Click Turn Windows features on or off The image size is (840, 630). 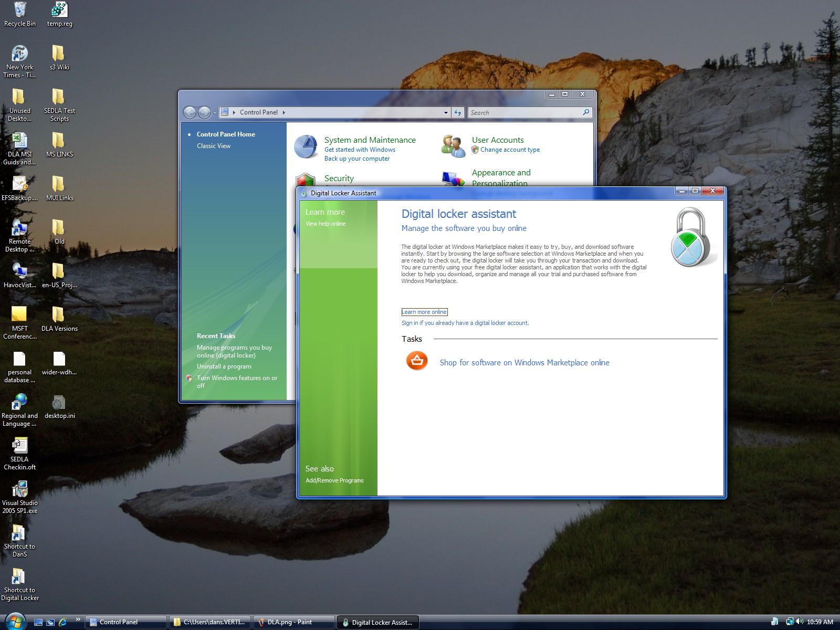237,382
